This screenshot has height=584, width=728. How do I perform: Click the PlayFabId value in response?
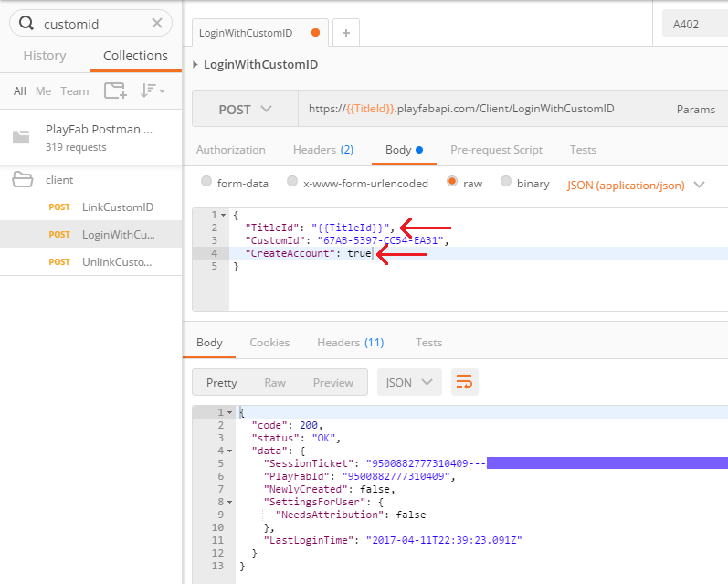pyautogui.click(x=396, y=477)
